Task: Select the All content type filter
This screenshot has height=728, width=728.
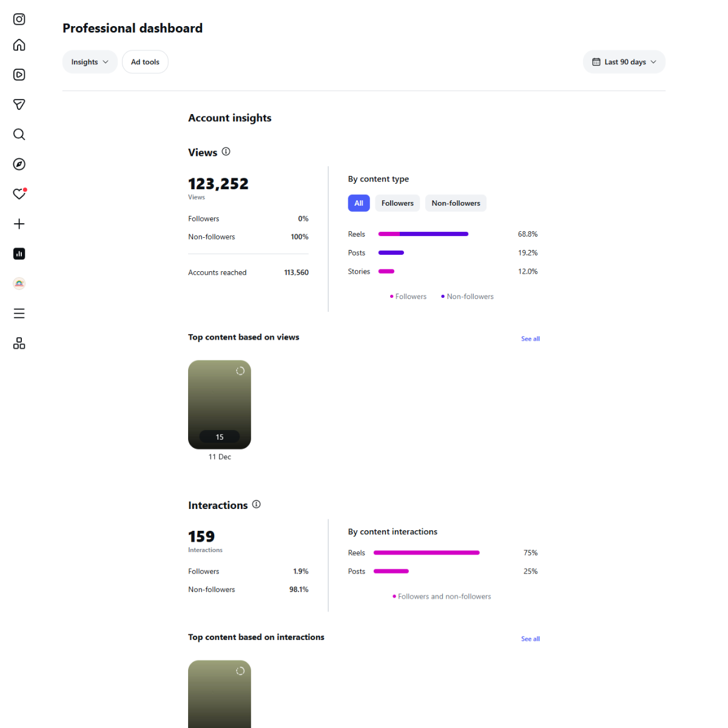Action: [x=359, y=203]
